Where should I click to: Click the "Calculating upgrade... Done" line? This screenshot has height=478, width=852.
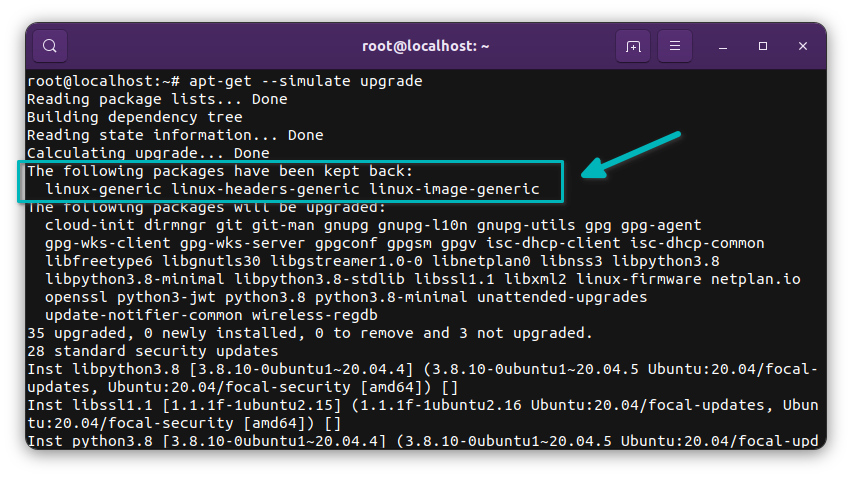[x=148, y=153]
